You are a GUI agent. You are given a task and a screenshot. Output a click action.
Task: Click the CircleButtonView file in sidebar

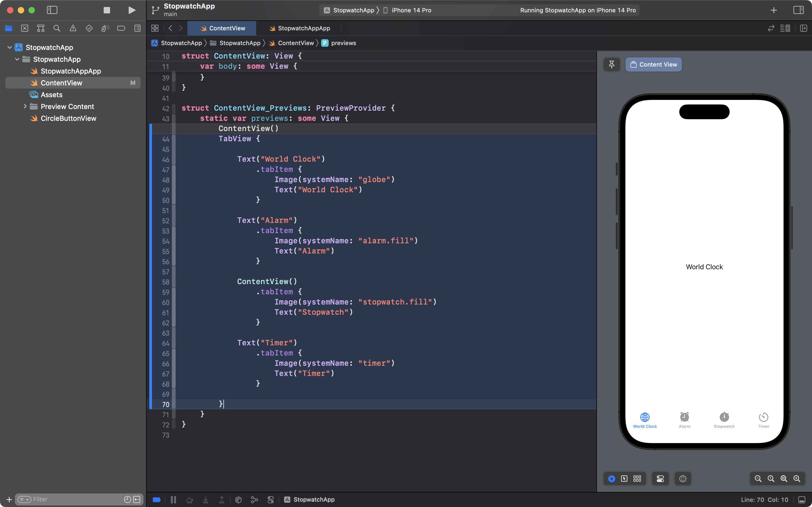[x=68, y=118]
